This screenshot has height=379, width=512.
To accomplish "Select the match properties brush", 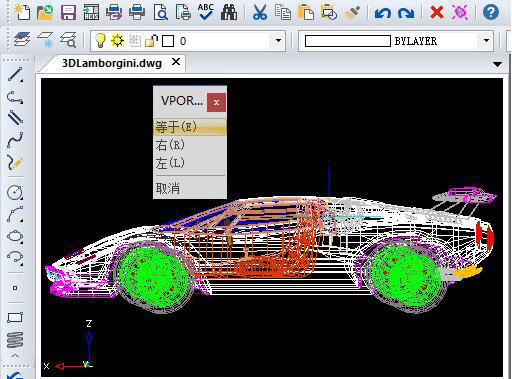I will pos(352,12).
